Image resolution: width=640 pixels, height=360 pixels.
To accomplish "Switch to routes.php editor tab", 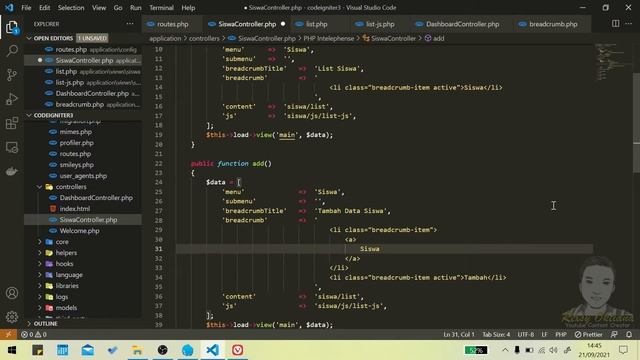I will 172,24.
